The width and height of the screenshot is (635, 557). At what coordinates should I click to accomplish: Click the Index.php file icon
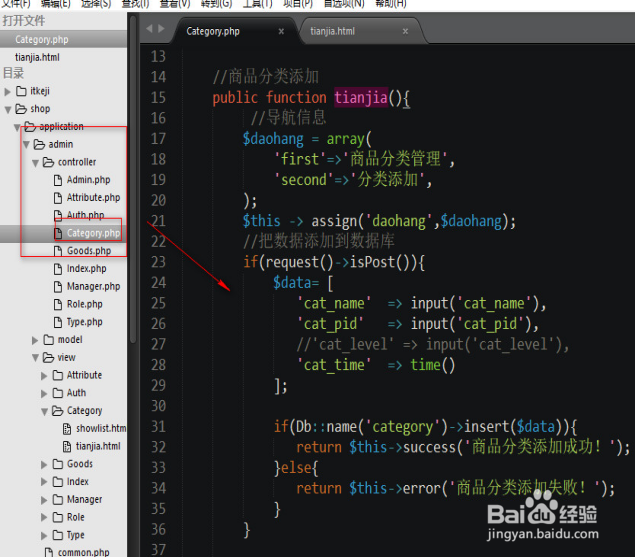coord(58,269)
